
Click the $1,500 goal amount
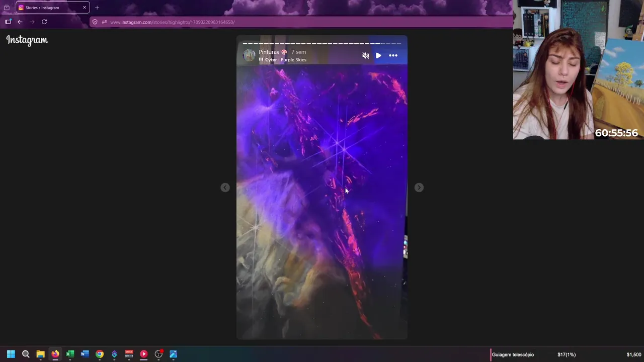tap(634, 354)
